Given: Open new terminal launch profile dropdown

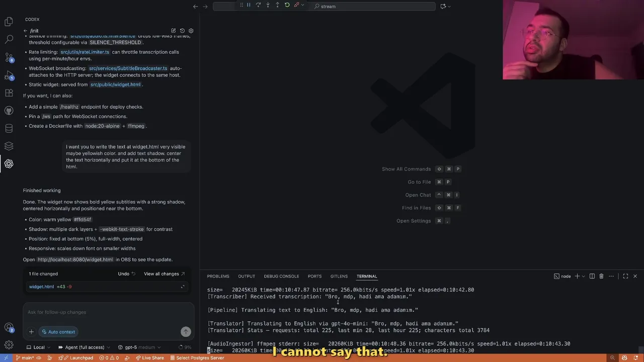Looking at the screenshot, I should click(x=584, y=276).
